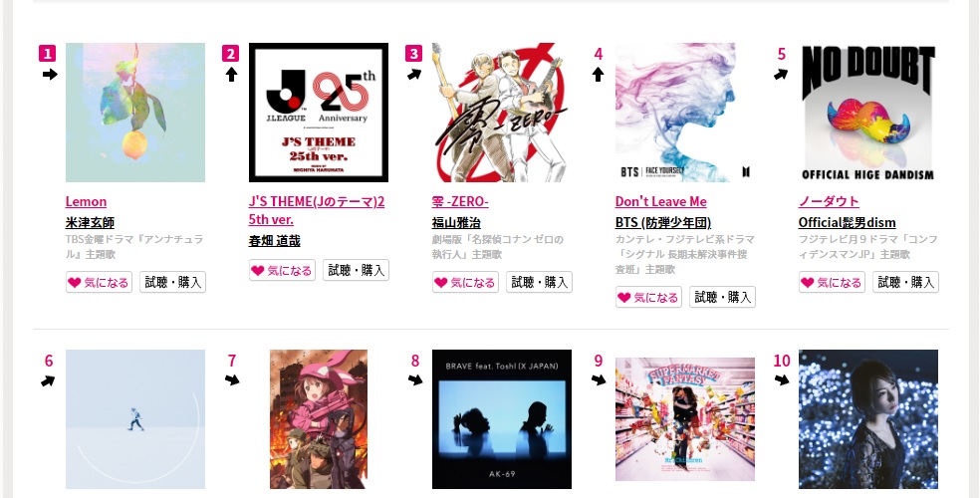This screenshot has height=498, width=980.
Task: Open the BRAVE feat. Toshl AK-69 cover
Action: tap(501, 419)
